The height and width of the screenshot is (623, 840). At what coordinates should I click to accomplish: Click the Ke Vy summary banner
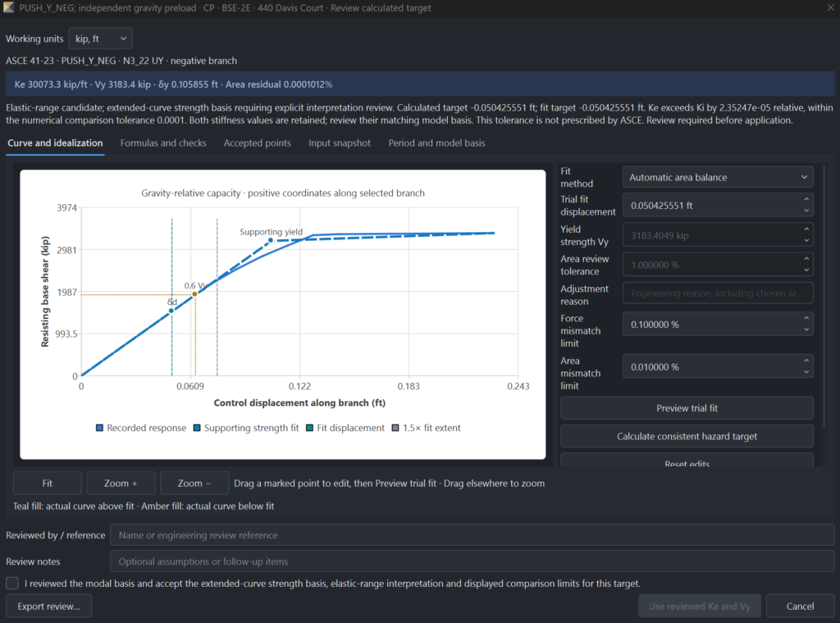[x=420, y=84]
